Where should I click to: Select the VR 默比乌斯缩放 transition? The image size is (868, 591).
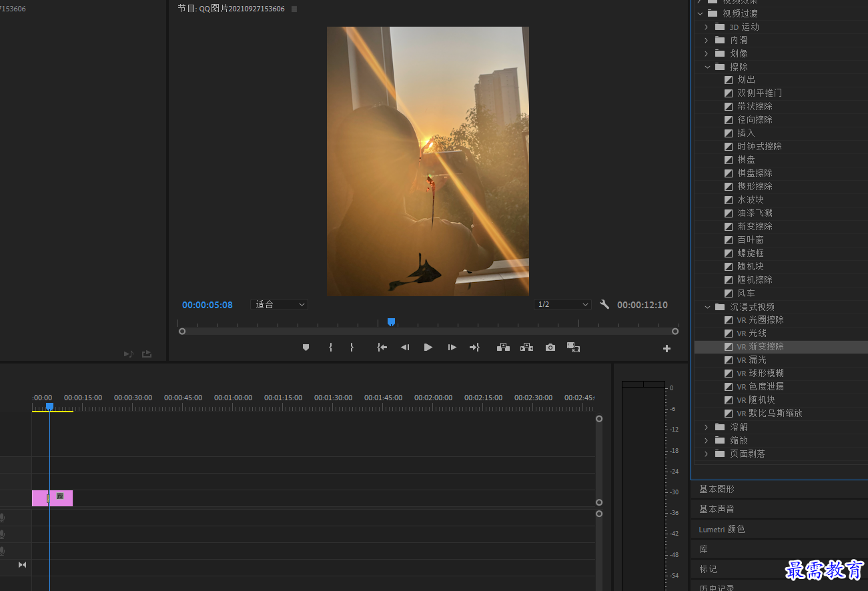tap(770, 413)
